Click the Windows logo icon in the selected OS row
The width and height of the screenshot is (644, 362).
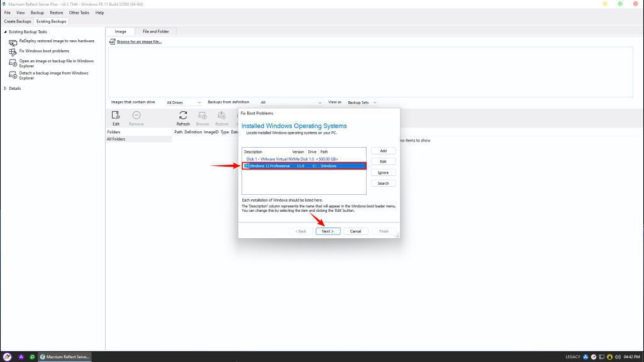point(247,166)
